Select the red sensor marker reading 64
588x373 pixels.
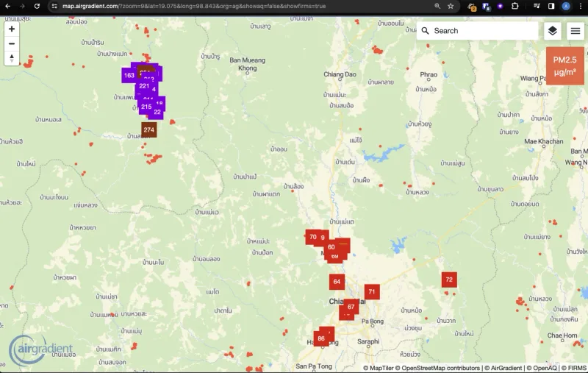[x=337, y=282]
